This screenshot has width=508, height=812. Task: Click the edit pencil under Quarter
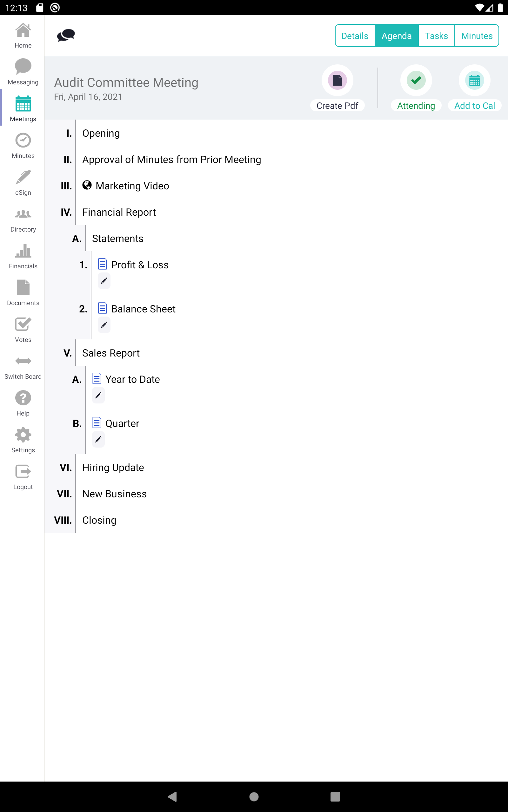(98, 440)
